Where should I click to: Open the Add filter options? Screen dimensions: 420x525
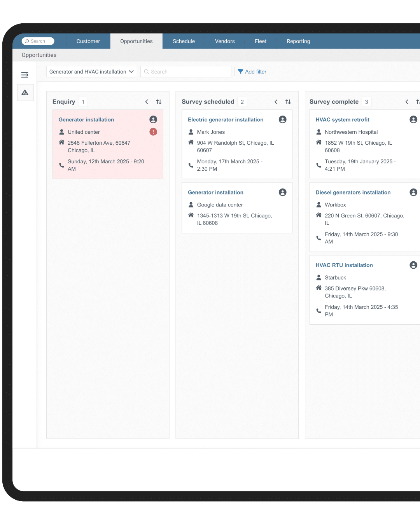(x=252, y=72)
